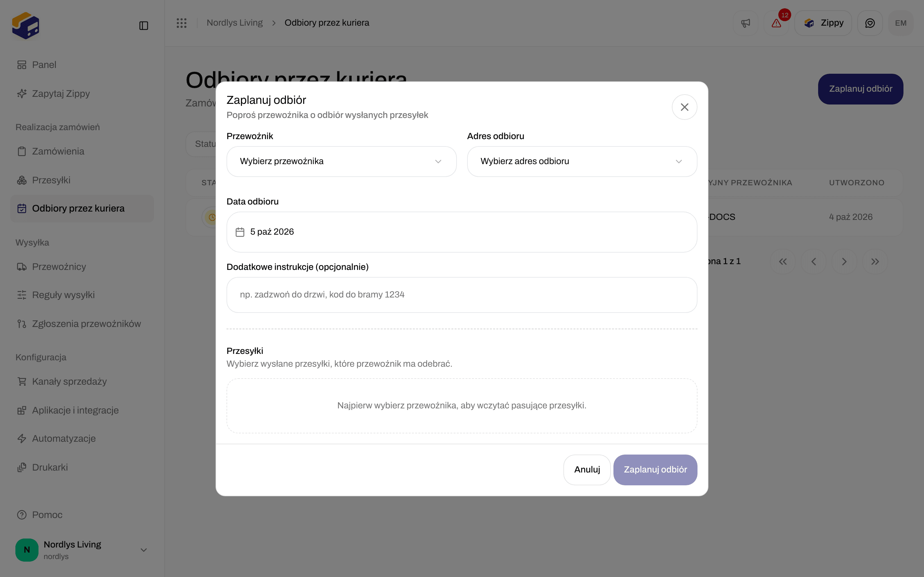Image resolution: width=924 pixels, height=577 pixels.
Task: Expand the Wybierz adres odbioru dropdown
Action: coord(582,162)
